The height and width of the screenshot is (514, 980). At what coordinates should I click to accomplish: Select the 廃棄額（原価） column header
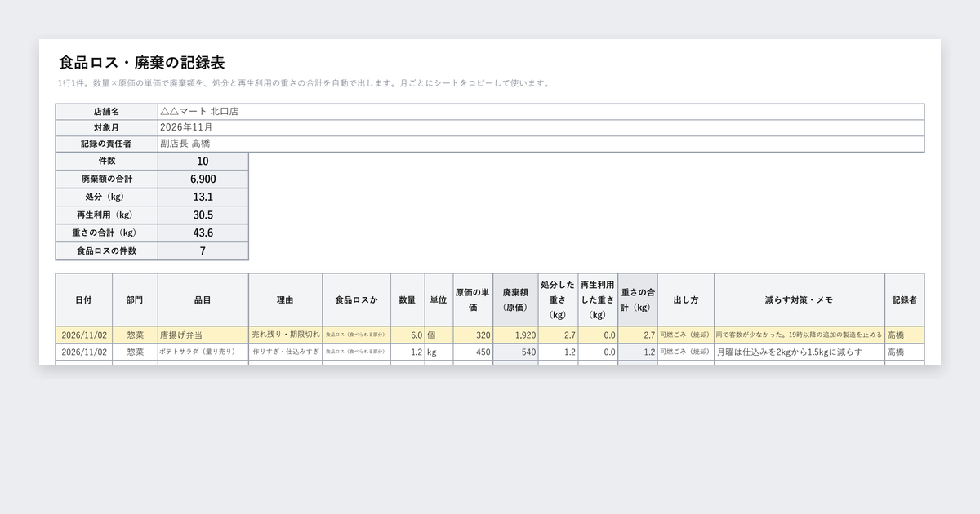click(515, 300)
